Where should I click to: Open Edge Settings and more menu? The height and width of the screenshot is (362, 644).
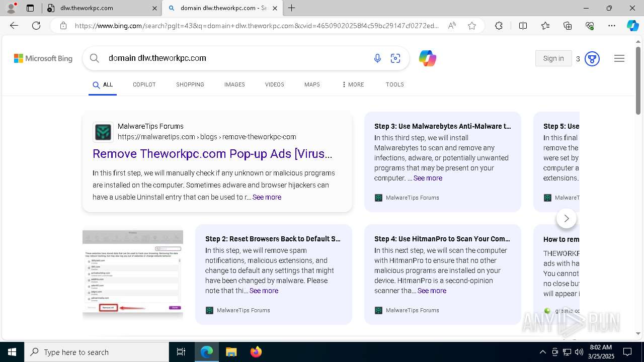(x=612, y=26)
